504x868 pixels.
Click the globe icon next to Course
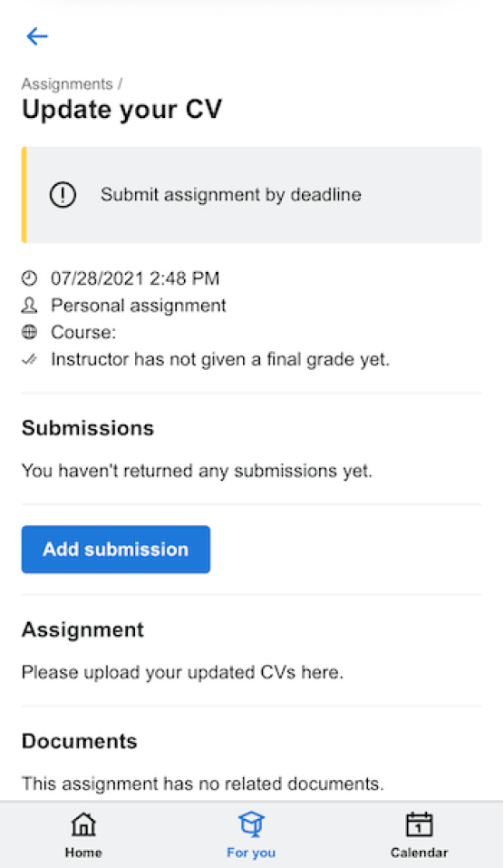pos(29,332)
